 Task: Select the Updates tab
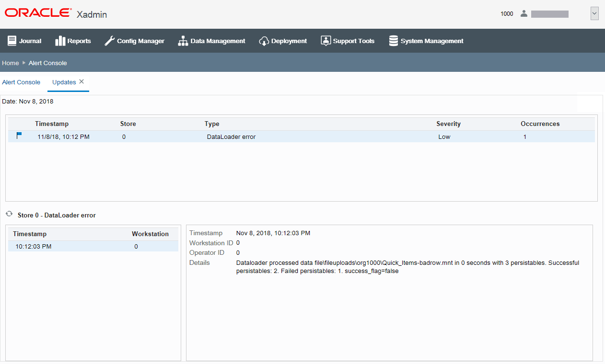coord(64,82)
